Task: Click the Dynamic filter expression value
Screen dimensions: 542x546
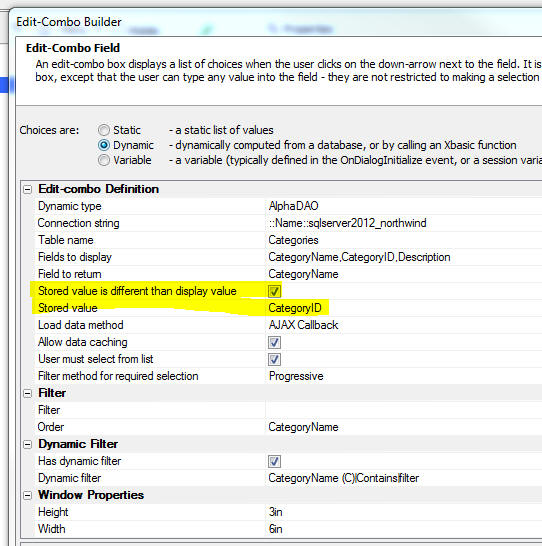Action: [x=404, y=478]
